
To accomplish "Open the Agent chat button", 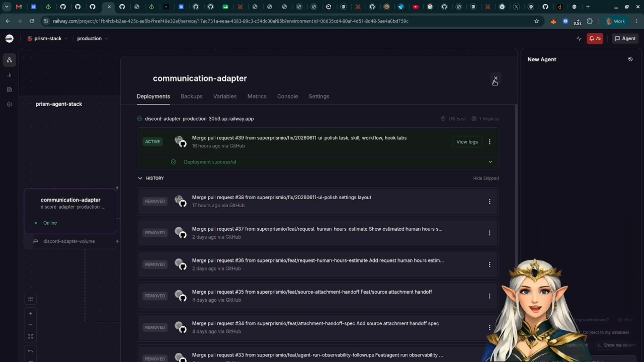I will [x=625, y=39].
